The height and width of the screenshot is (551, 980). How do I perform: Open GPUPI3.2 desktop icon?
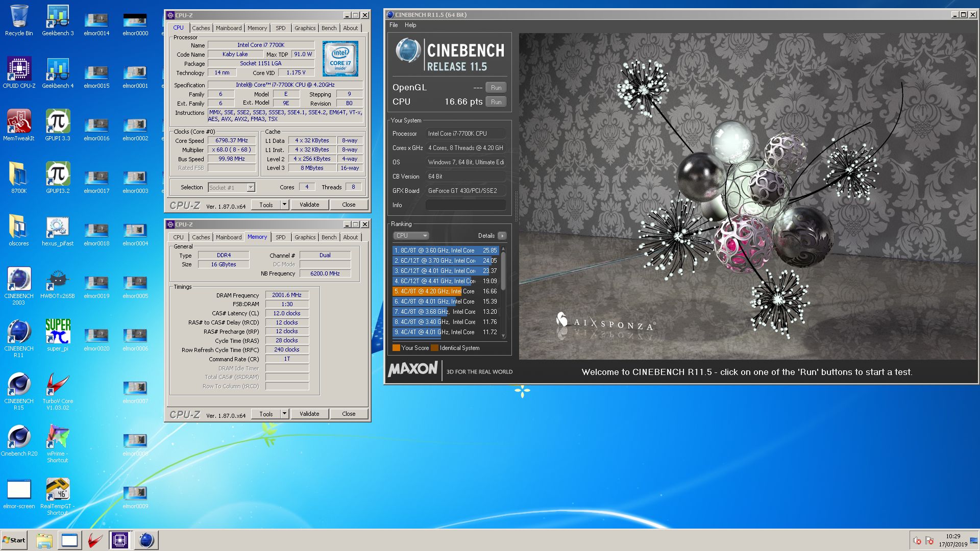pos(58,178)
